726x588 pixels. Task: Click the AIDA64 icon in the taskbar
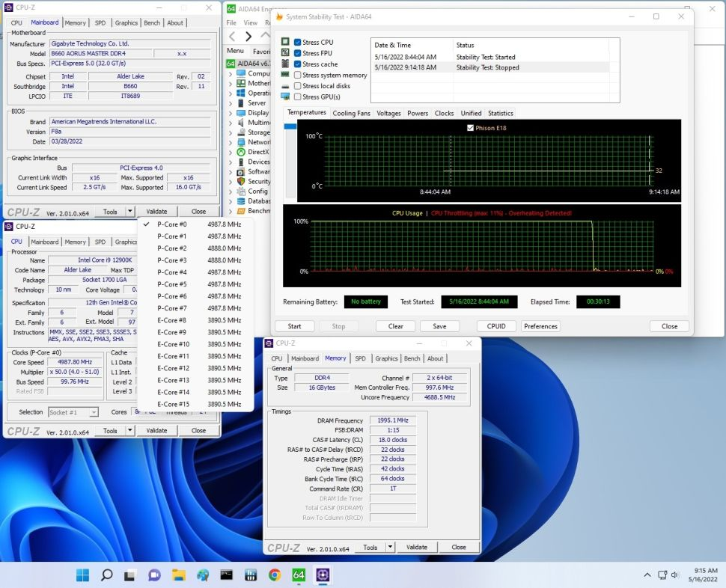[x=299, y=575]
